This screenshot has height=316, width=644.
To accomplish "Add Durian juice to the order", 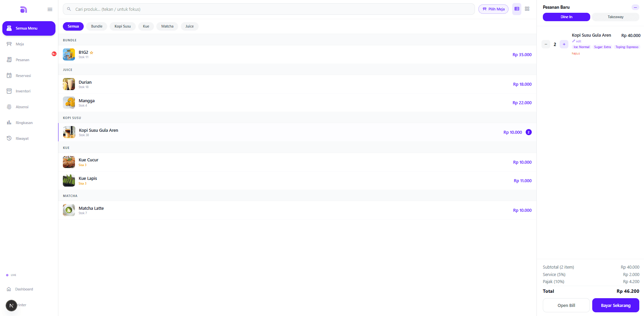I will (297, 84).
